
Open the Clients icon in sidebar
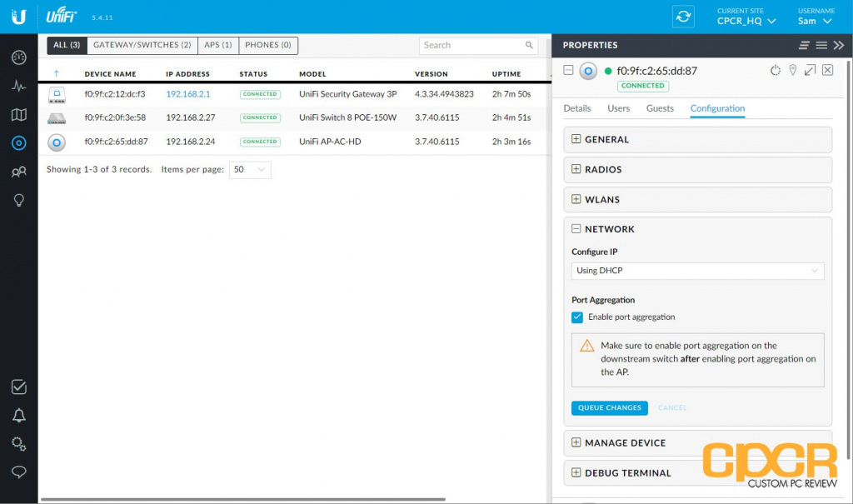click(18, 172)
